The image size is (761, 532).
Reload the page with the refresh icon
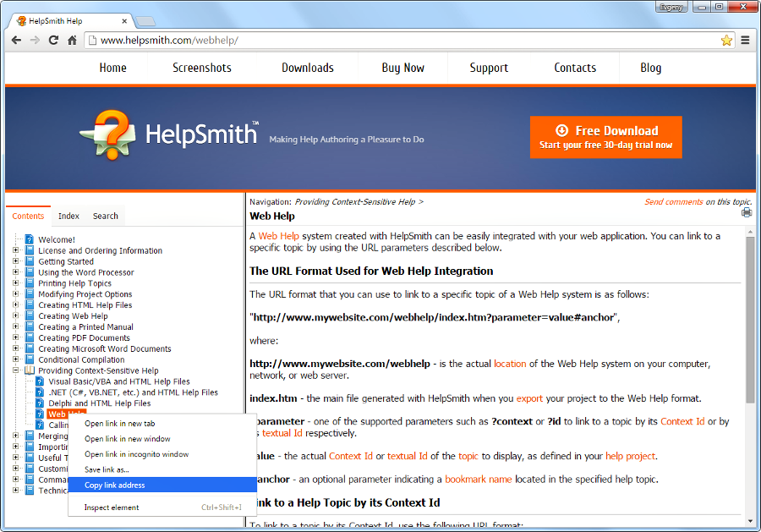(53, 41)
